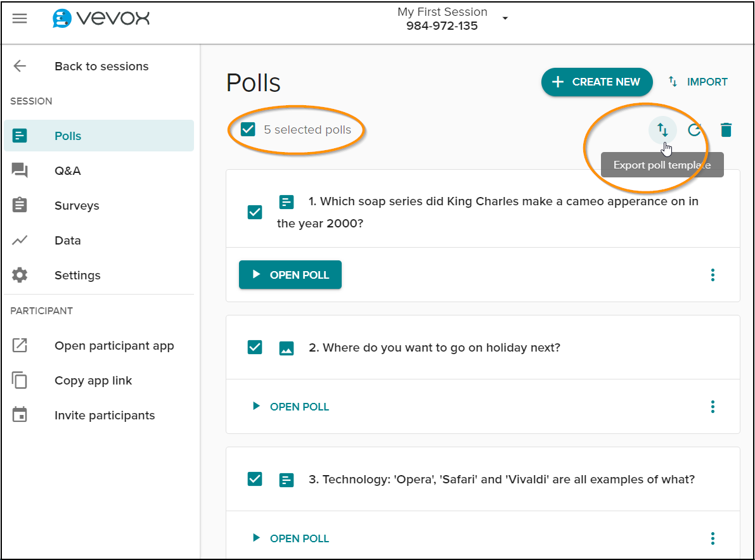Open the My First Session dropdown
The image size is (755, 560).
pyautogui.click(x=505, y=18)
